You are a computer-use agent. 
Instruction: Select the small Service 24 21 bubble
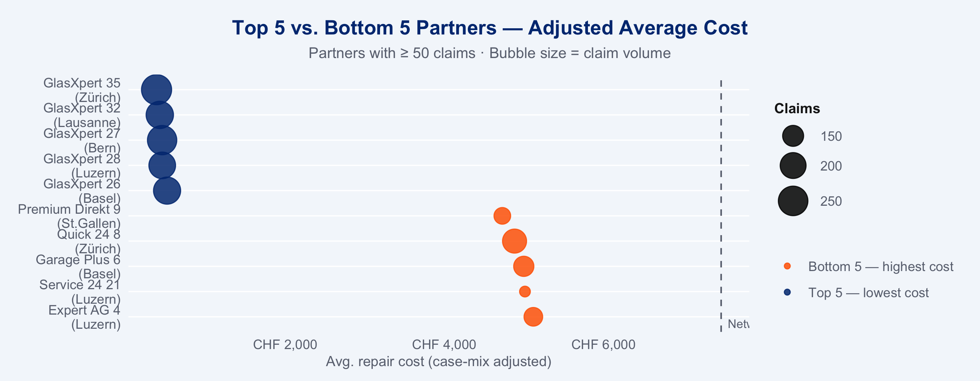524,292
